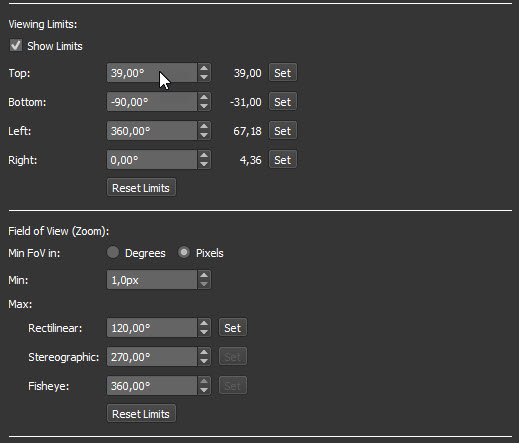Set the Left limit to 67,18
Image resolution: width=519 pixels, height=443 pixels.
click(283, 131)
